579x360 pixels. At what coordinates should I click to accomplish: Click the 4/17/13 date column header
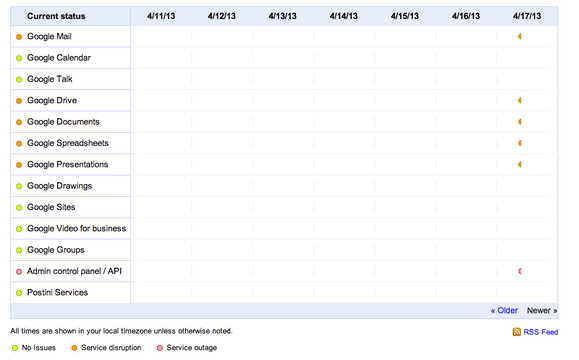[x=527, y=16]
